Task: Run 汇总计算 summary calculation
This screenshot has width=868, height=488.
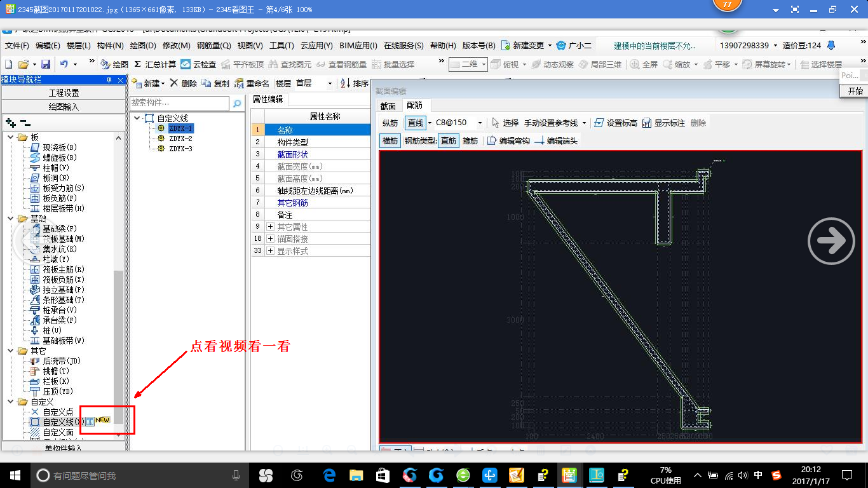Action: pyautogui.click(x=155, y=64)
